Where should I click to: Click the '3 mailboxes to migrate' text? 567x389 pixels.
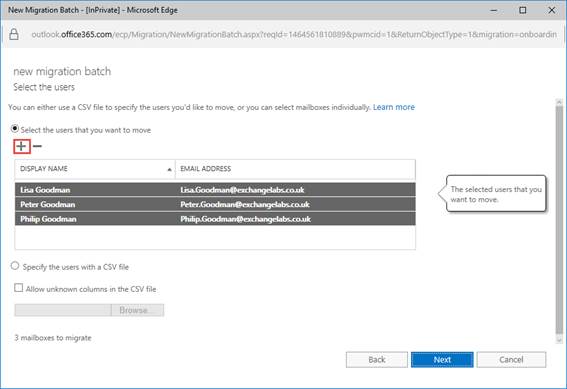(x=53, y=338)
